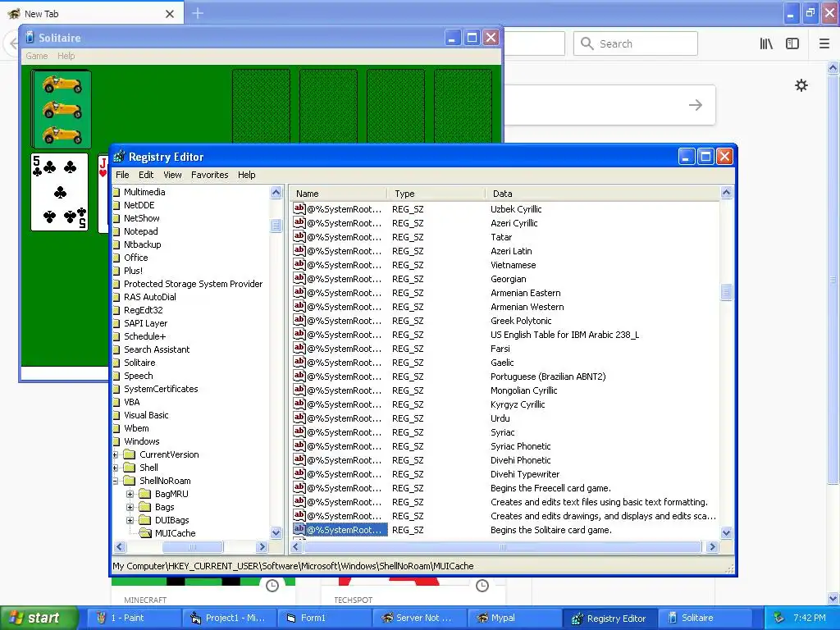The height and width of the screenshot is (630, 840).
Task: Draw from the Solitaire car-back deck
Action: [61, 109]
